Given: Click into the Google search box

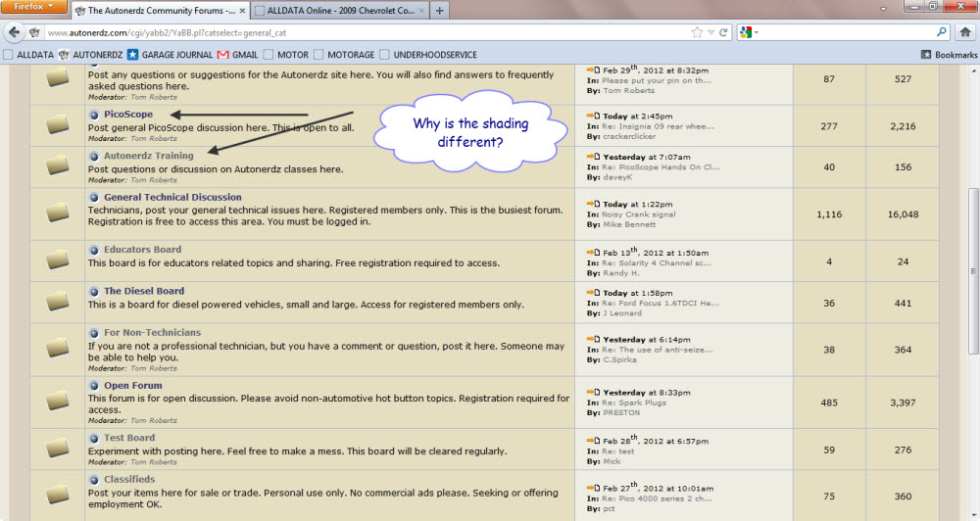Looking at the screenshot, I should click(x=847, y=32).
